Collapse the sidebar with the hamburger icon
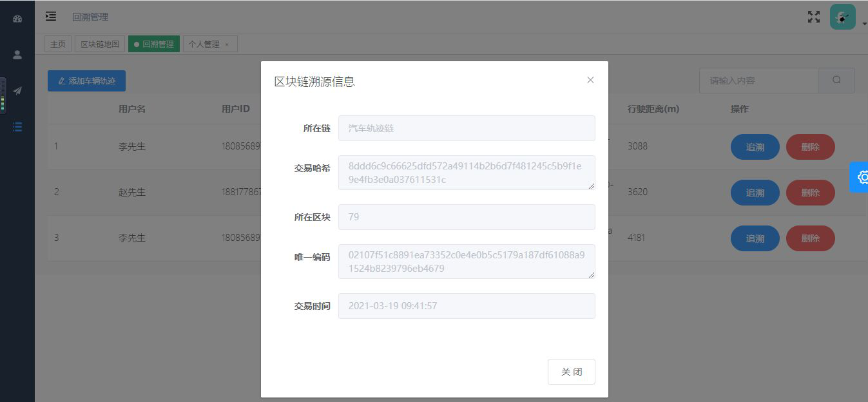The image size is (868, 402). point(51,16)
